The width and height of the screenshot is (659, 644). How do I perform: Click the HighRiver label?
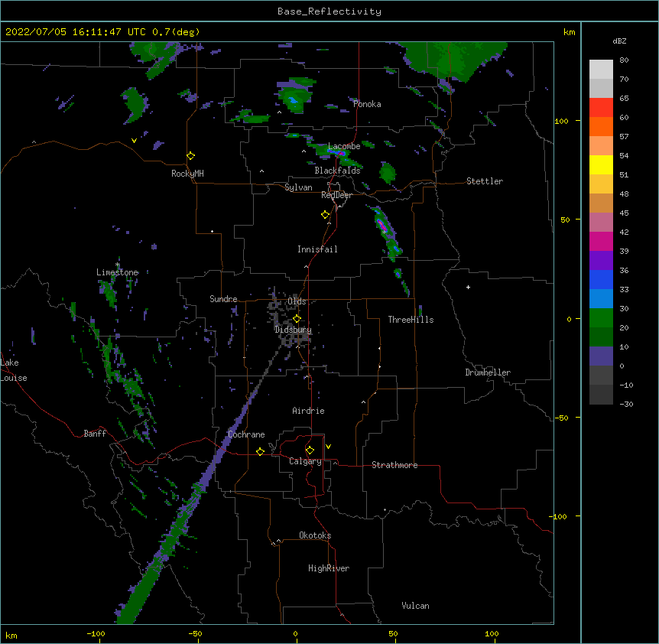(329, 568)
